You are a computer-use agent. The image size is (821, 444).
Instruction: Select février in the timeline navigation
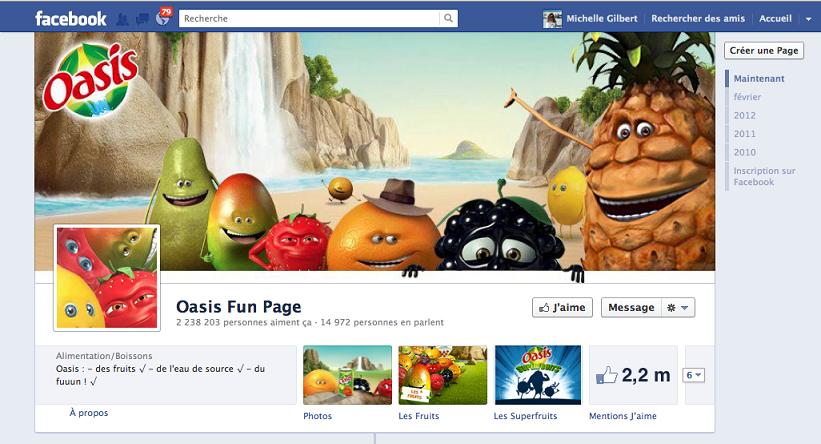[x=747, y=97]
